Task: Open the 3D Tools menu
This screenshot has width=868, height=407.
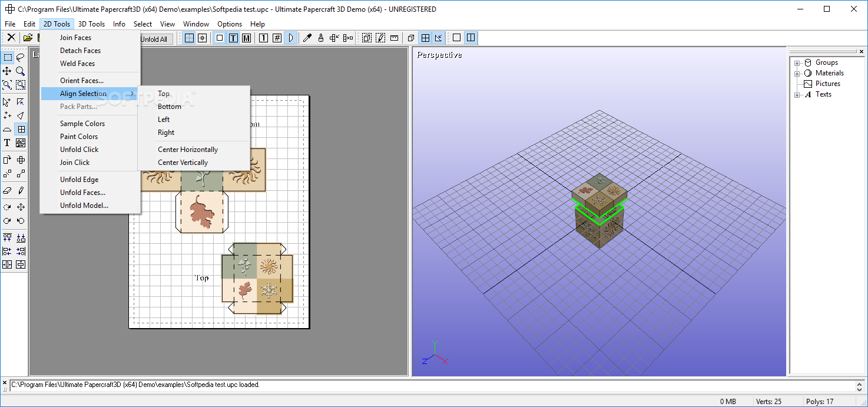Action: 91,24
